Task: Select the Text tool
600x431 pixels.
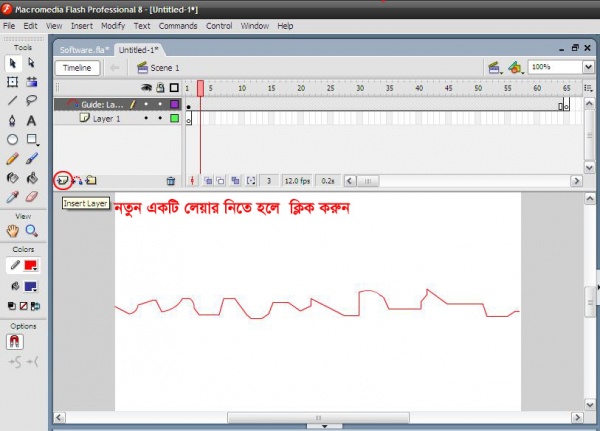Action: (31, 121)
